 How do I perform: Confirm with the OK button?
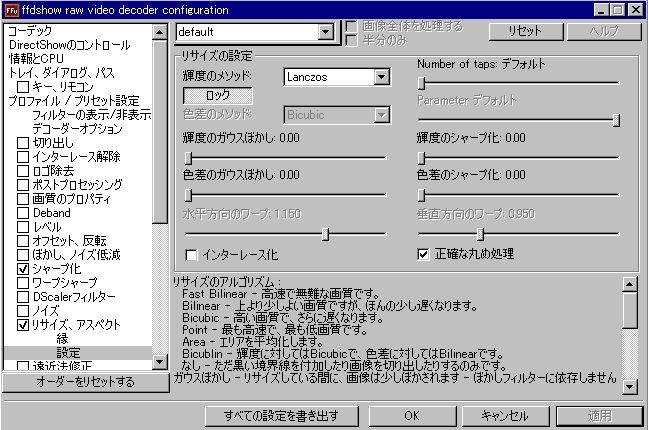coord(412,416)
